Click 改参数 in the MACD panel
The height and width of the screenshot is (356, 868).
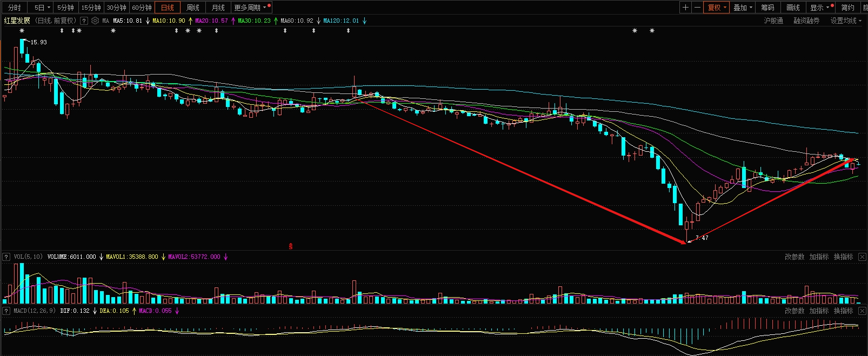(x=794, y=311)
